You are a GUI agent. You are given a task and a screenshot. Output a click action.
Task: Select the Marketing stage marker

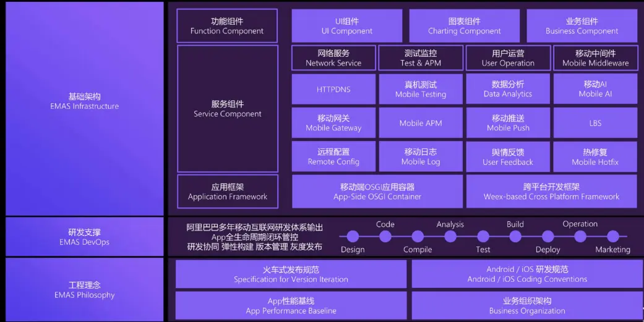click(x=612, y=236)
